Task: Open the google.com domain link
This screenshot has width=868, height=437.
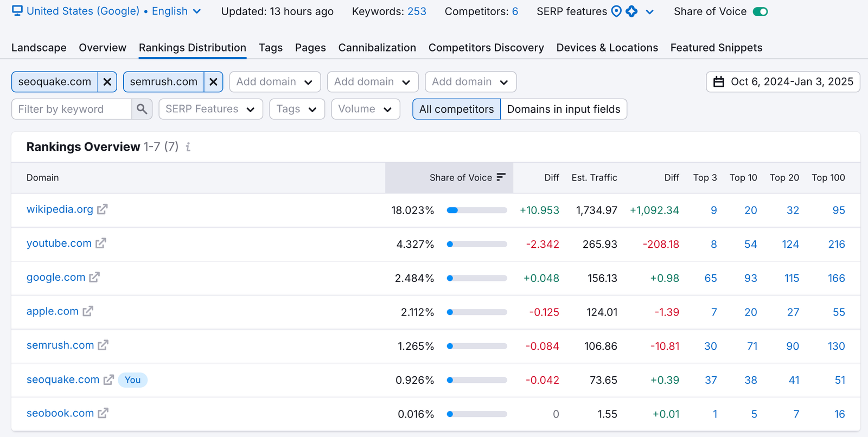Action: coord(56,278)
